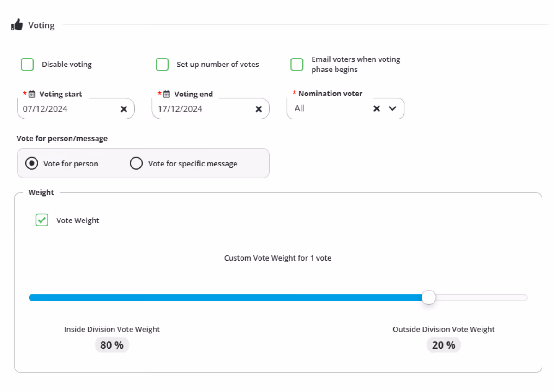The height and width of the screenshot is (392, 554).
Task: Uncheck the Vote Weight checkbox
Action: click(x=42, y=220)
